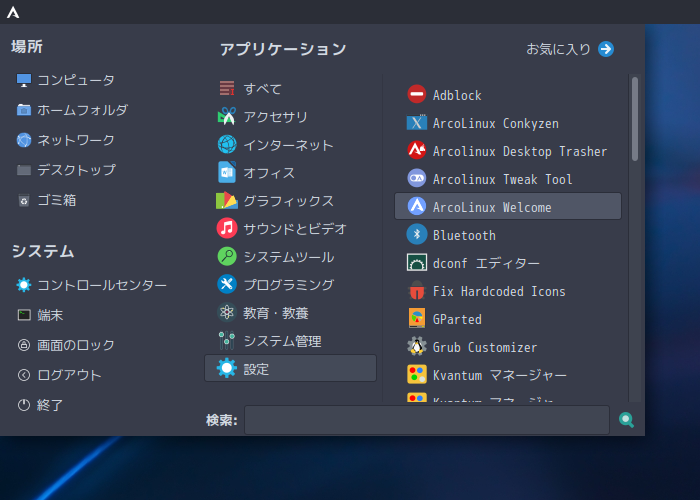Launch ArcoLinux Welcome icon
The image size is (700, 500).
click(417, 206)
